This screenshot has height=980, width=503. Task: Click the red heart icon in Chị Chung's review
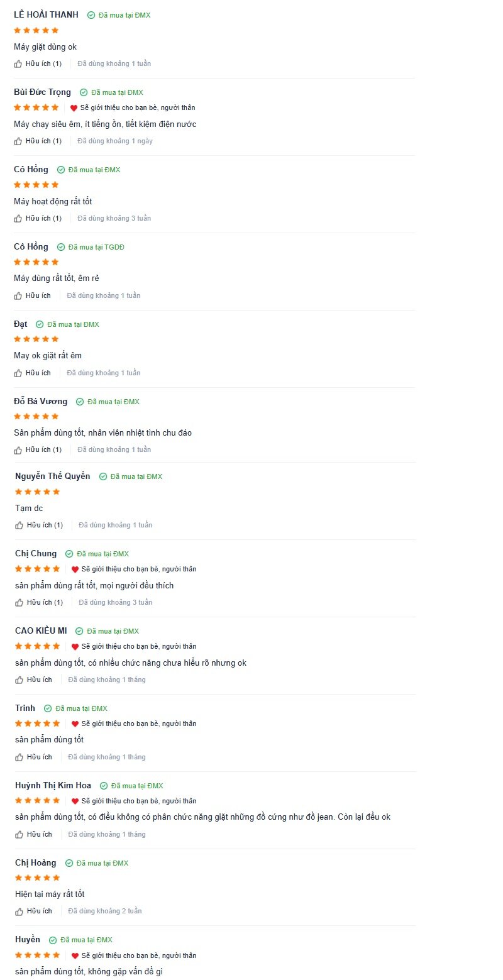click(75, 569)
